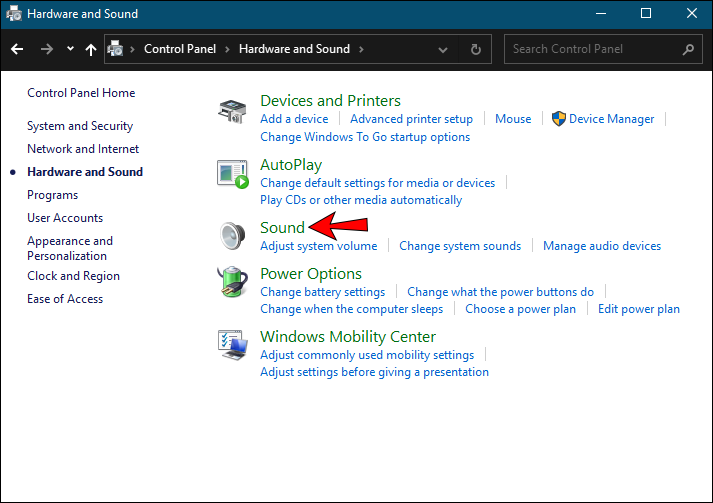Click the AutoPlay category icon

pyautogui.click(x=232, y=174)
